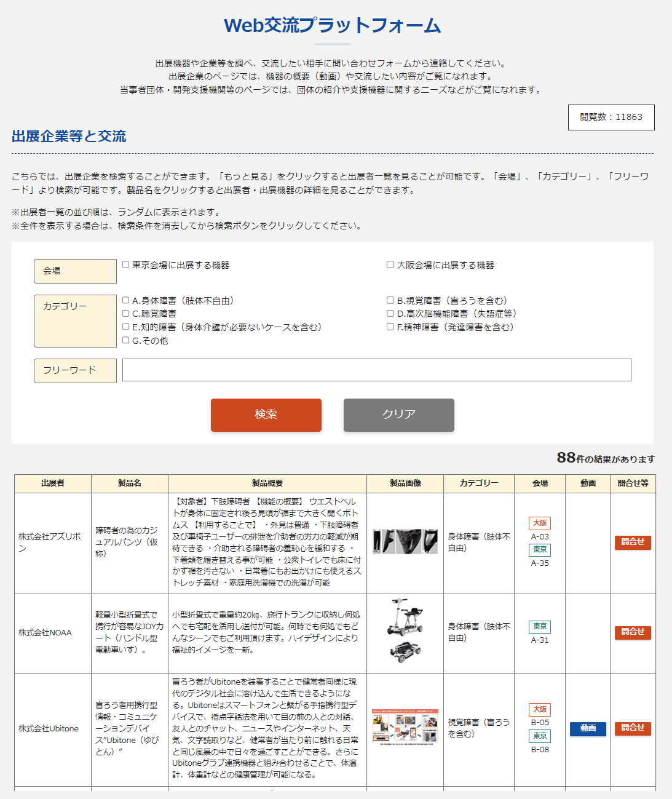Click 問合せ for 株式会社Ubitone
This screenshot has width=672, height=799.
click(633, 729)
